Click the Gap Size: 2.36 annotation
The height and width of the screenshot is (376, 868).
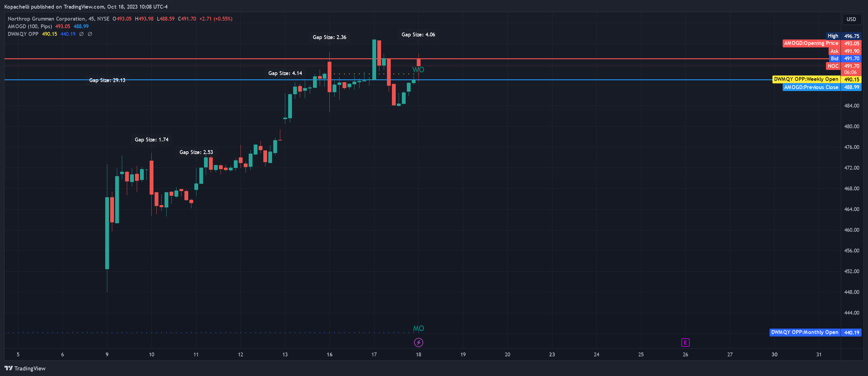[329, 37]
